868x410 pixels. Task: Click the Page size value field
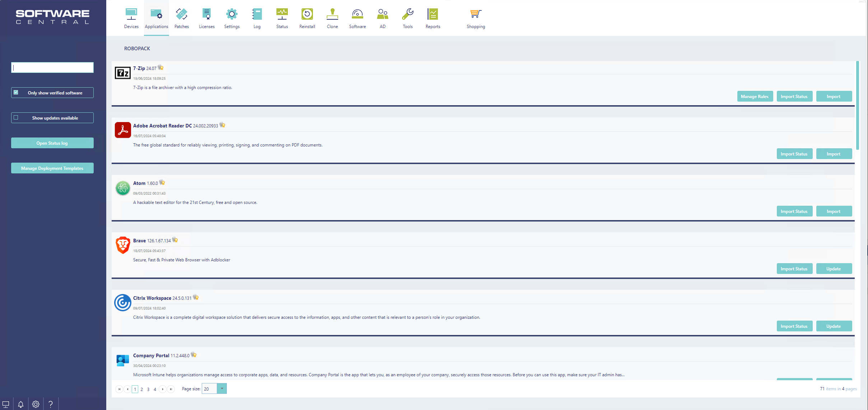click(210, 388)
